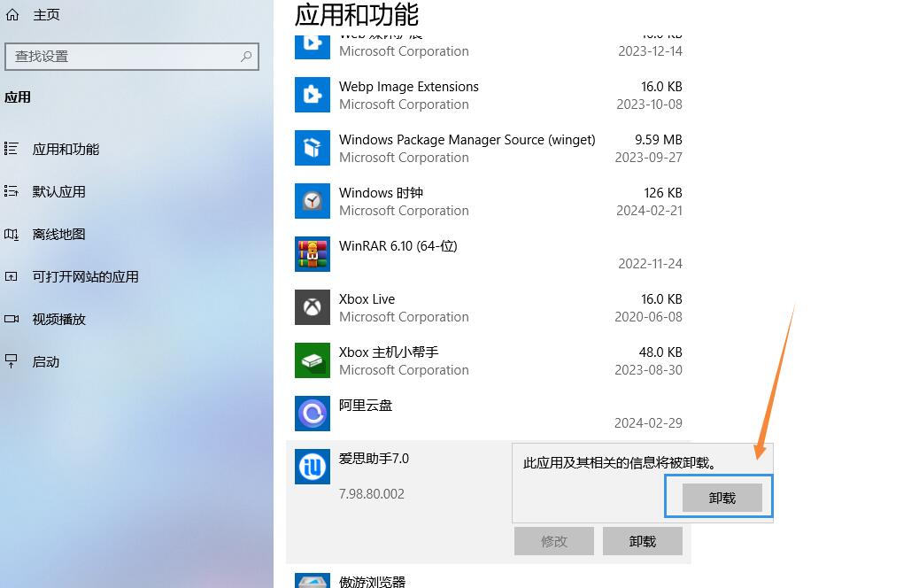Click the Home house icon
This screenshot has height=588, width=911.
[x=12, y=14]
